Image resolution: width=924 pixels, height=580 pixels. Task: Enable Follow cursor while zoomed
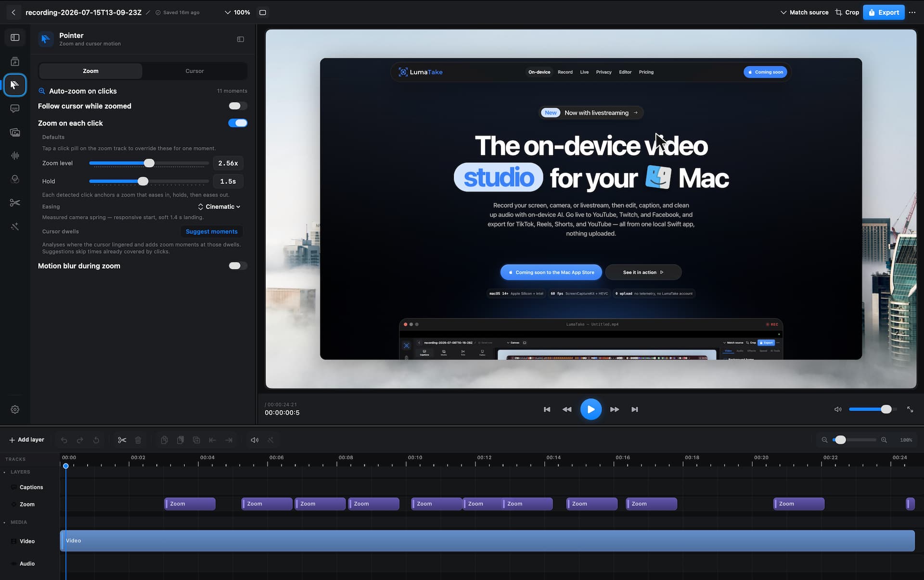pos(238,106)
